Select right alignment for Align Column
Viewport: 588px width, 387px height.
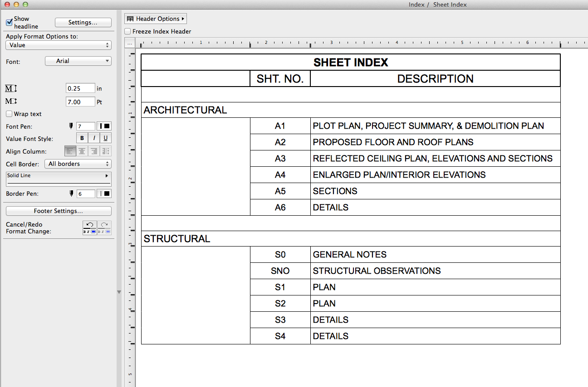click(93, 150)
